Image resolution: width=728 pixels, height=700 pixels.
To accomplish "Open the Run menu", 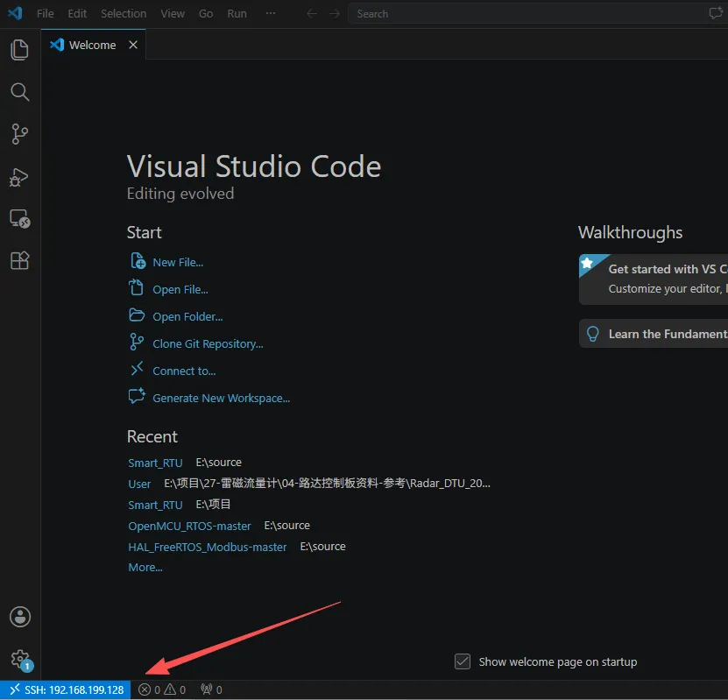I will coord(237,13).
